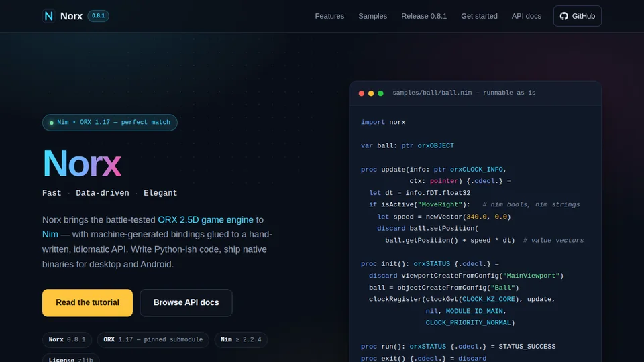Viewport: 644px width, 362px height.
Task: Click the CLOCK_PRIORITY_NORMAL code line
Action: (470, 323)
